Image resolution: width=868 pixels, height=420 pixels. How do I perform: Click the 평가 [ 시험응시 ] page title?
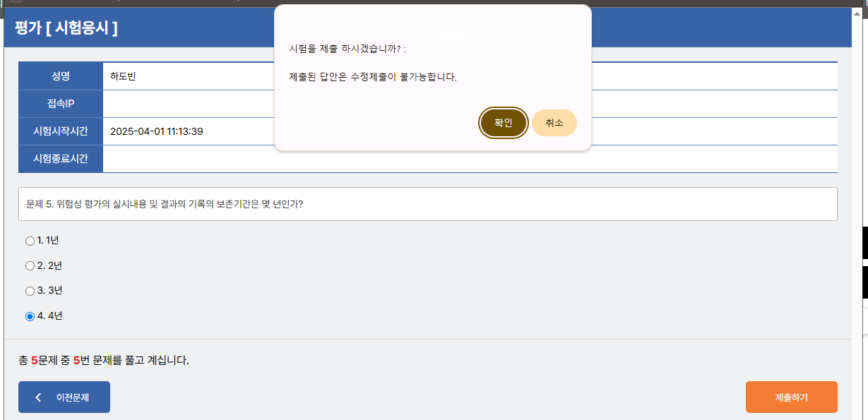tap(66, 28)
